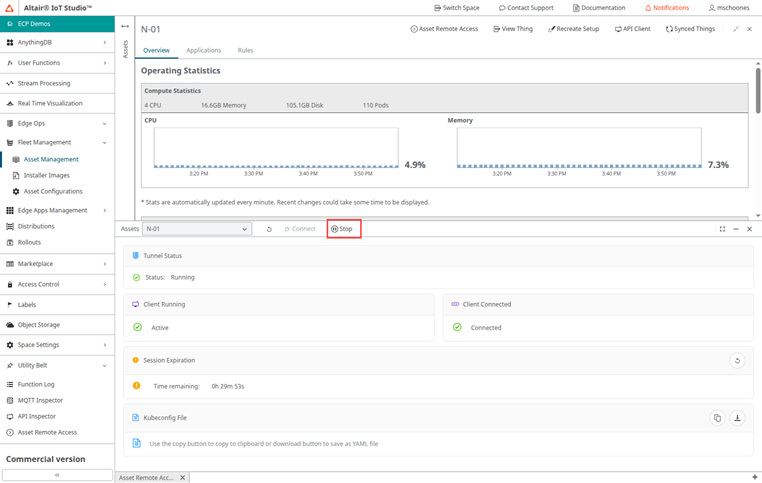The height and width of the screenshot is (483, 762).
Task: Expand the AnythingDB sidebar section
Action: [x=56, y=42]
